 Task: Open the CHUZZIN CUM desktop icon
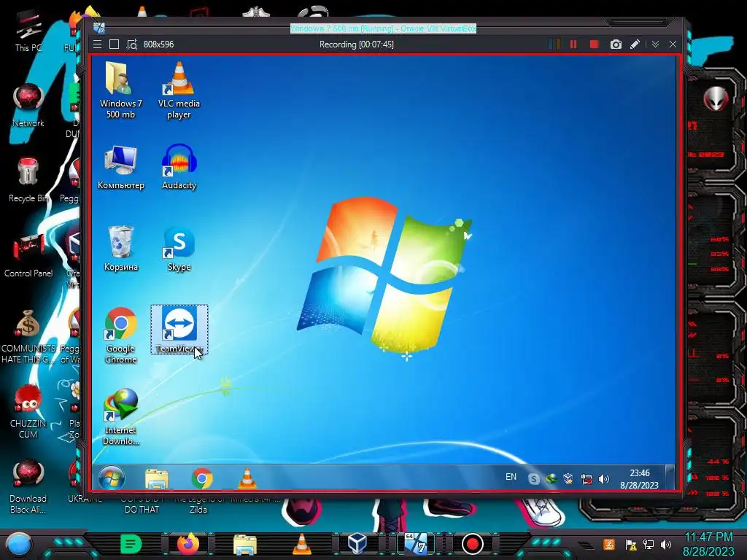coord(28,412)
